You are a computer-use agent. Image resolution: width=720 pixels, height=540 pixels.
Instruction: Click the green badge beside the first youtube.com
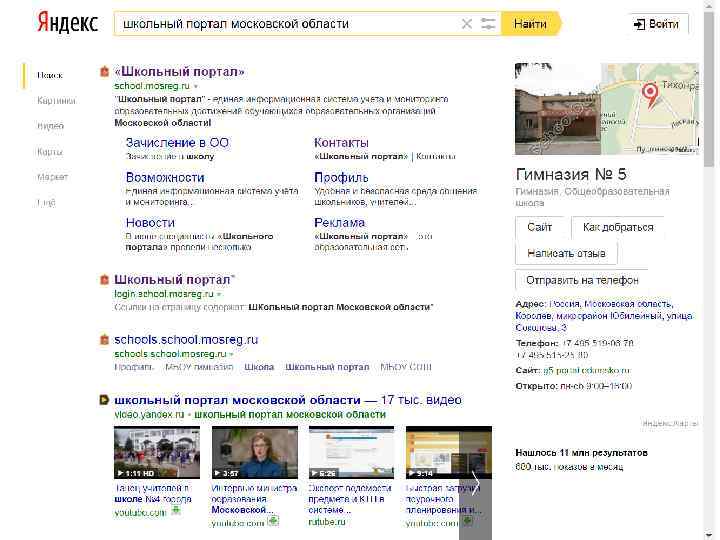click(x=176, y=511)
